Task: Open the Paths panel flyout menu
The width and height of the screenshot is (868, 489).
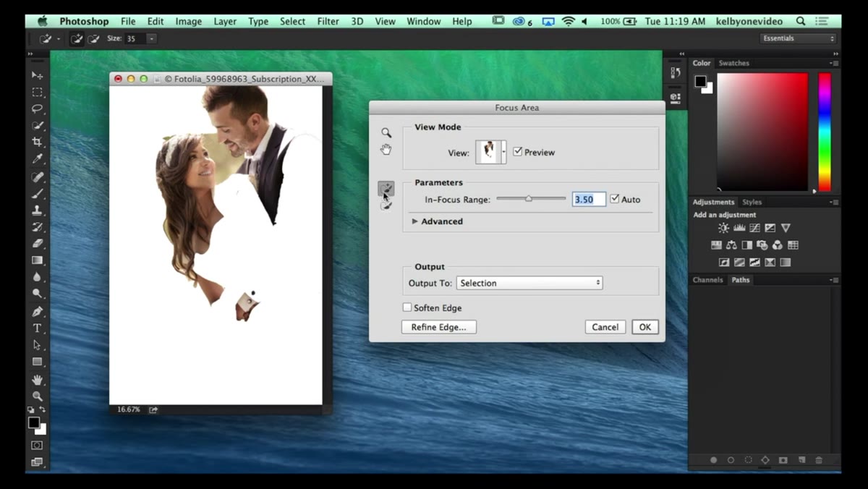Action: 834,280
